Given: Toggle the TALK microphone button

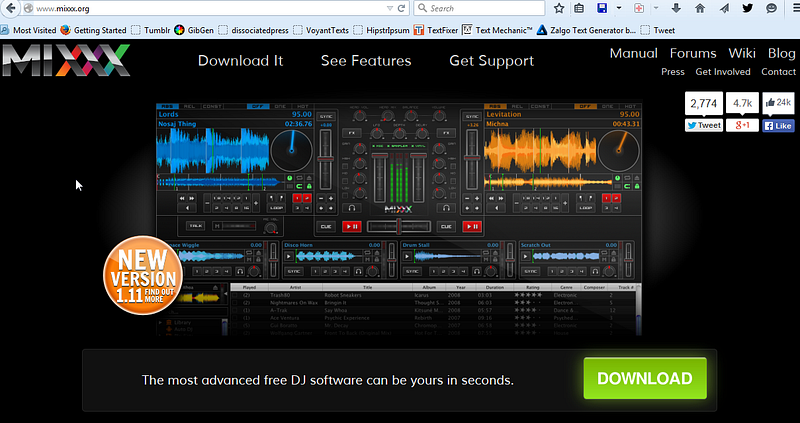Looking at the screenshot, I should [195, 226].
